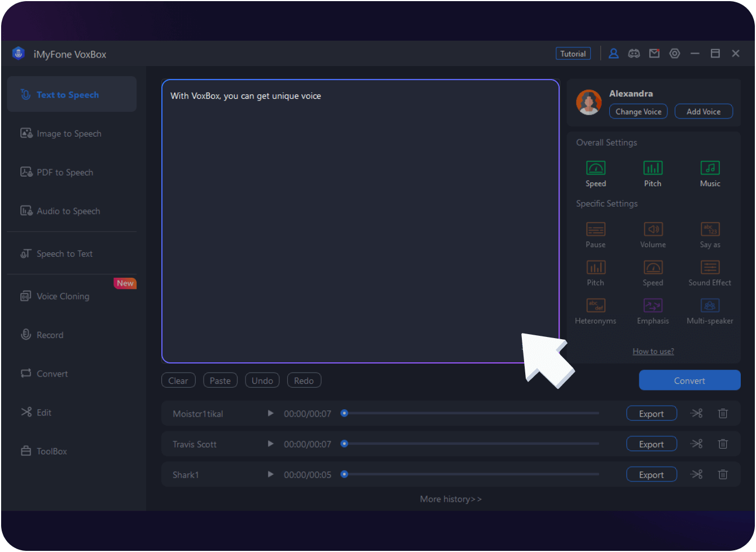The image size is (756, 552).
Task: Click in the text input editor
Action: [x=361, y=221]
